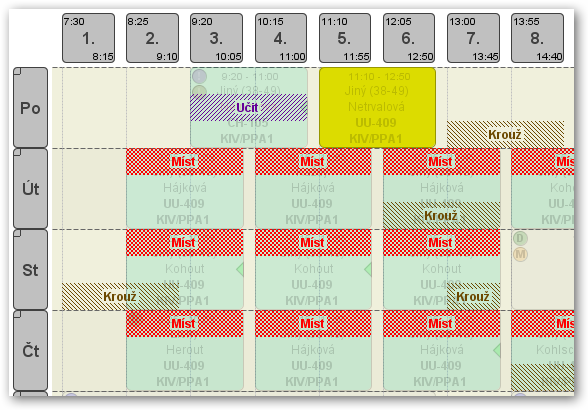Click the Herout UU-409 lesson on Thursday
The image size is (588, 410).
pos(184,351)
